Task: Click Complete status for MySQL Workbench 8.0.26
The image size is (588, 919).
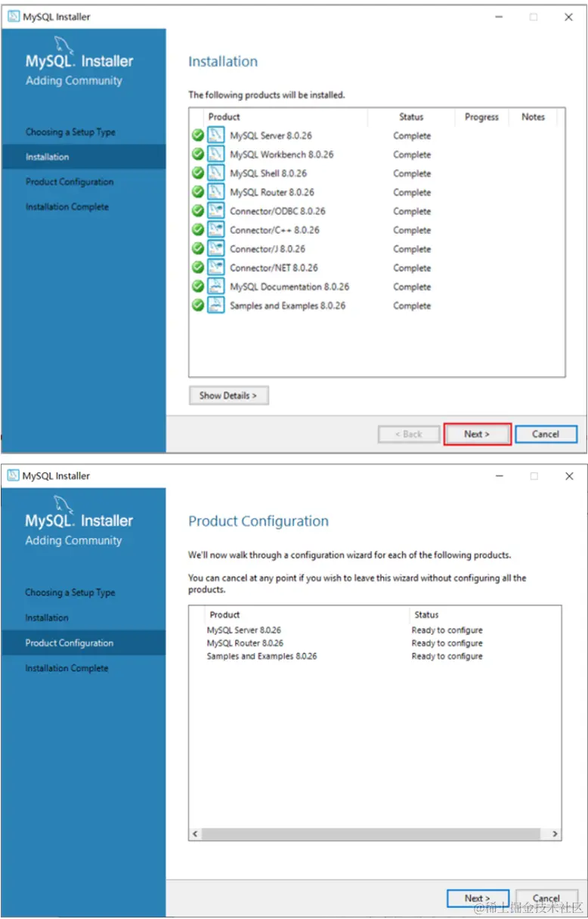Action: [412, 155]
